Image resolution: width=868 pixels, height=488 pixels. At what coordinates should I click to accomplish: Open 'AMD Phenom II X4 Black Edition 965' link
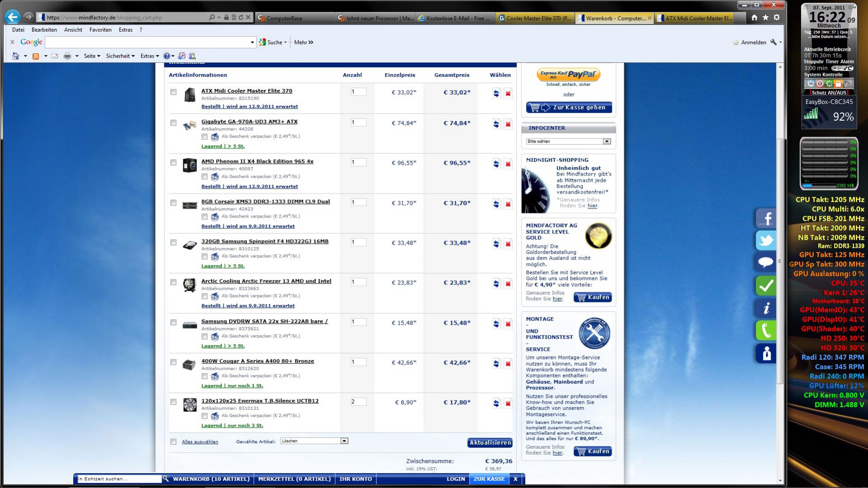click(x=257, y=161)
